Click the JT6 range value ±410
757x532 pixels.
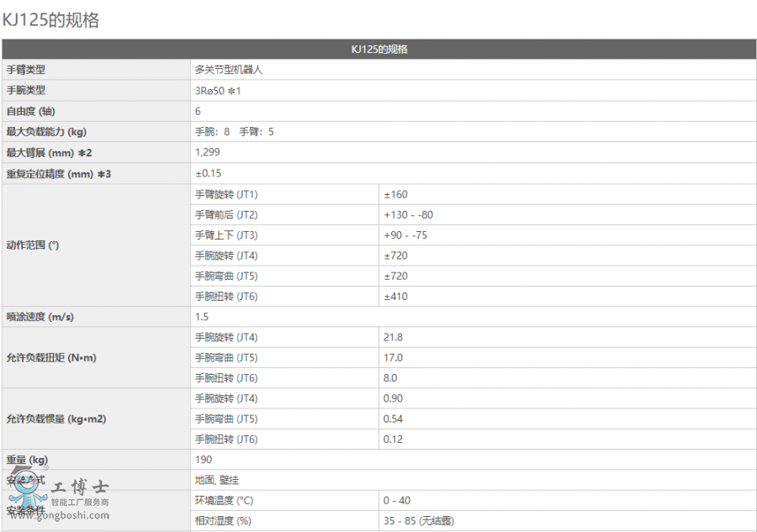pyautogui.click(x=396, y=297)
